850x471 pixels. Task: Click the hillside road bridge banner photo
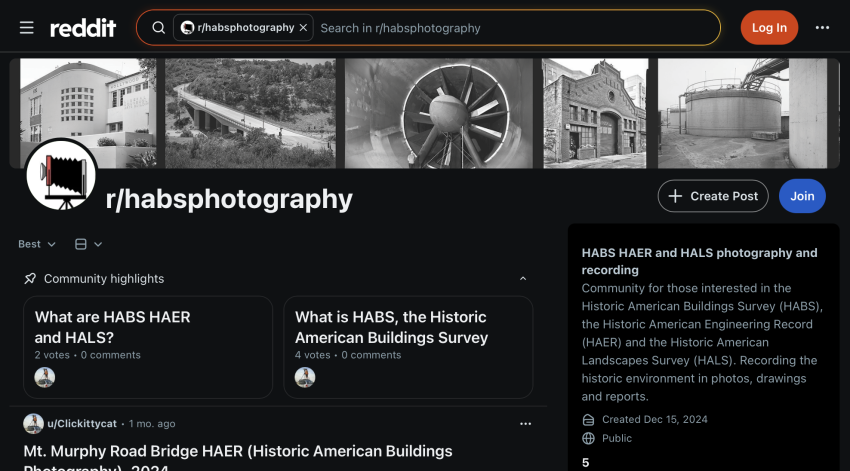click(x=250, y=113)
